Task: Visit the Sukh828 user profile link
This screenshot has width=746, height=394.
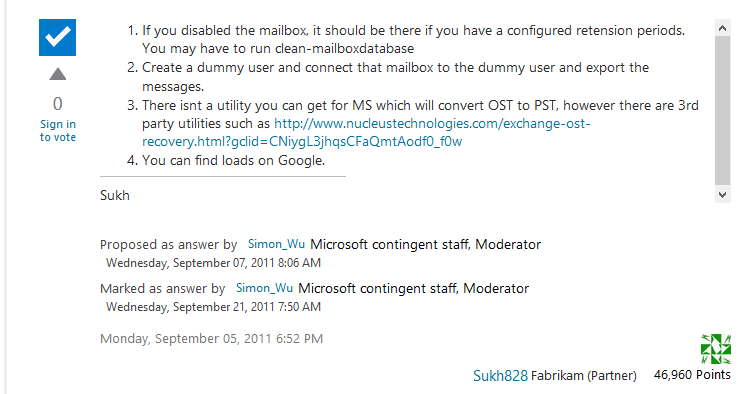Action: 500,375
